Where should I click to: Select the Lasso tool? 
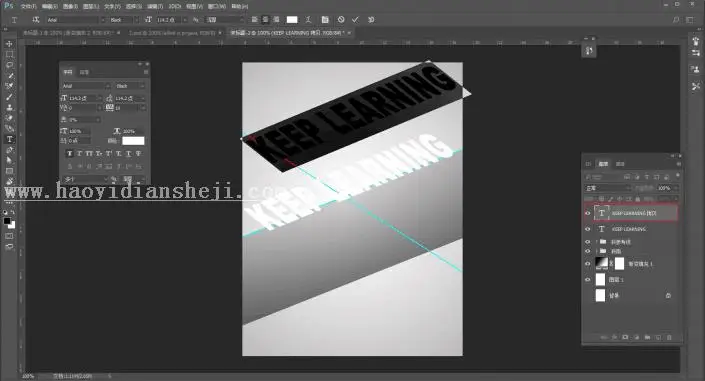[9, 65]
